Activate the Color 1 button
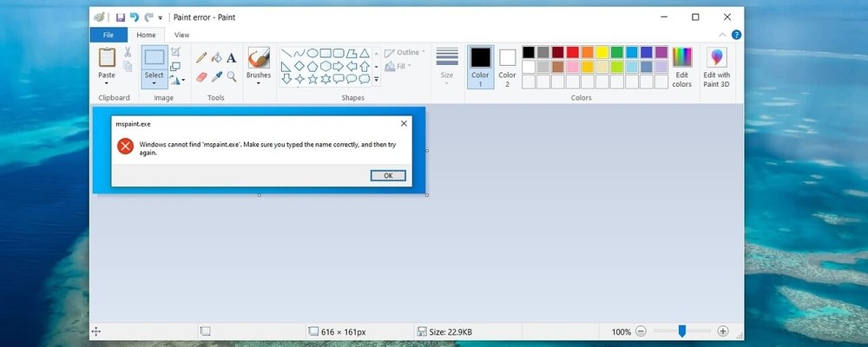The height and width of the screenshot is (347, 868). tap(481, 67)
